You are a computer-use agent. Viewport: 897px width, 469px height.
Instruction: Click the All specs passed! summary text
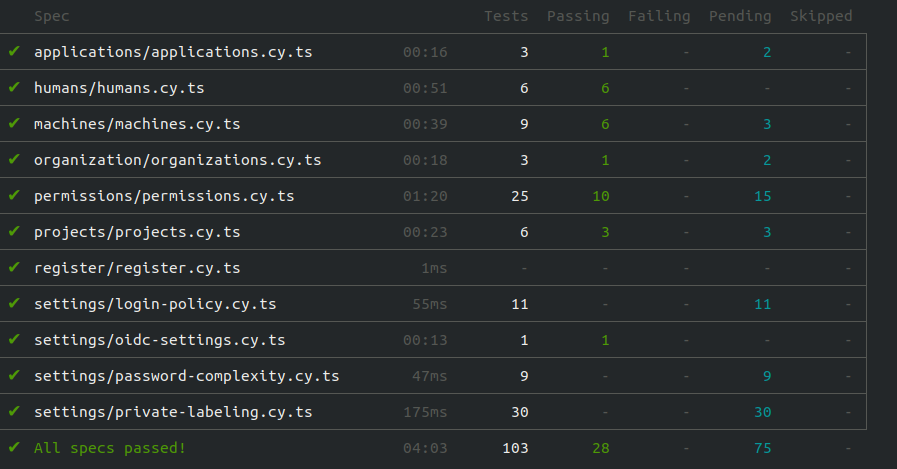pyautogui.click(x=110, y=448)
